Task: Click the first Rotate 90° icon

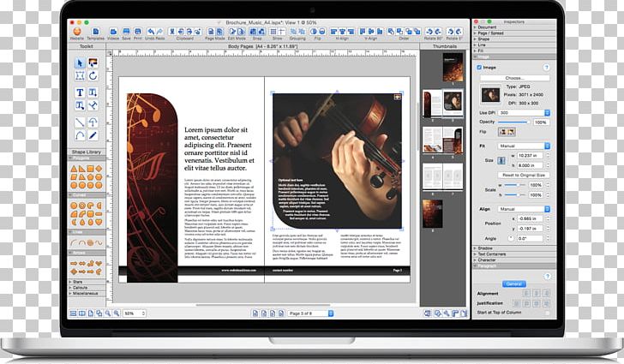Action: (429, 32)
